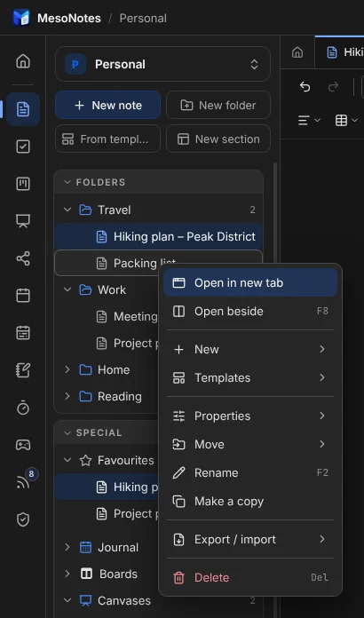Collapse the SPECIAL section
This screenshot has width=364, height=618.
(x=67, y=432)
